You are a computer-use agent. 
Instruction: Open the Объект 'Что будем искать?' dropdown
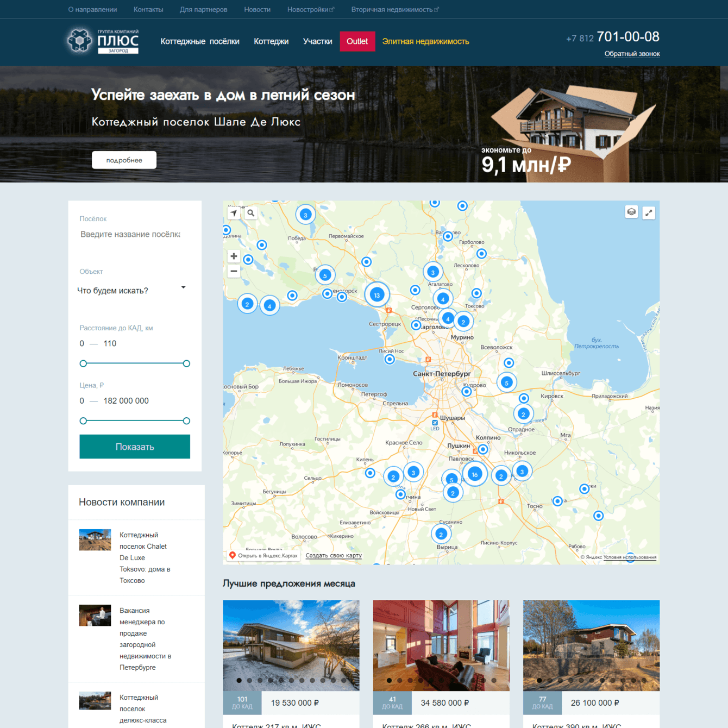pos(131,291)
